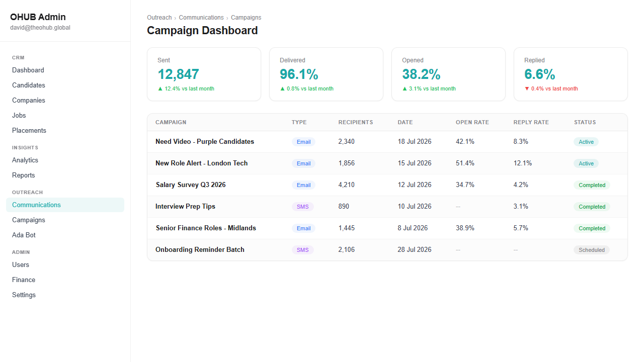Click date 15 Jul 2026
The image size is (644, 362).
415,163
